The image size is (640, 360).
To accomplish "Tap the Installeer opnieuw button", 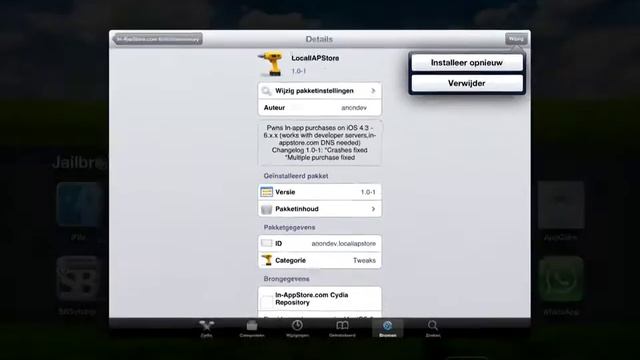I will (x=467, y=63).
